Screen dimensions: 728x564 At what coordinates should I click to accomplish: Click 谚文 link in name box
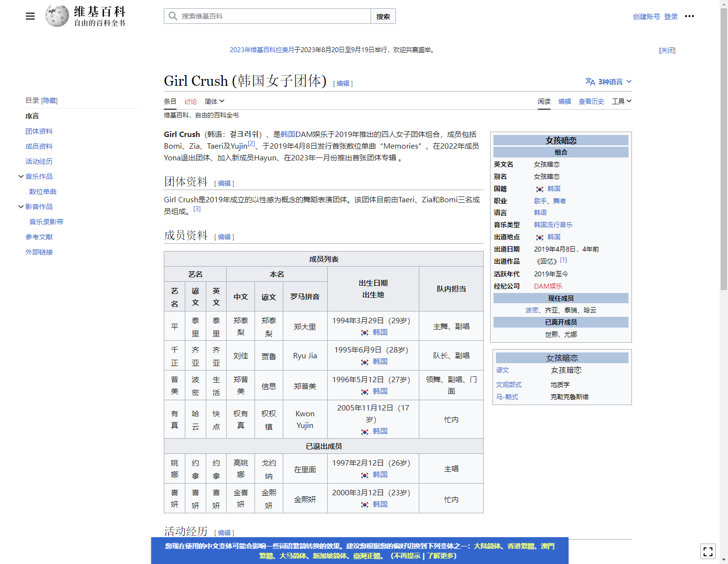click(502, 370)
